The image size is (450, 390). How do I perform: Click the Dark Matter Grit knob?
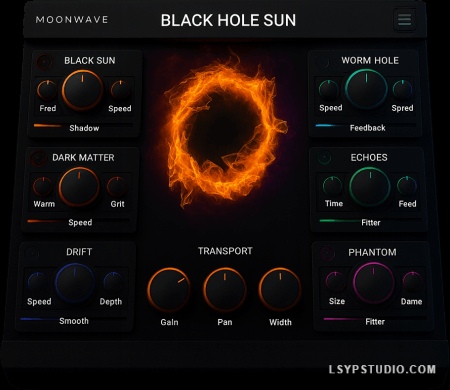[117, 187]
